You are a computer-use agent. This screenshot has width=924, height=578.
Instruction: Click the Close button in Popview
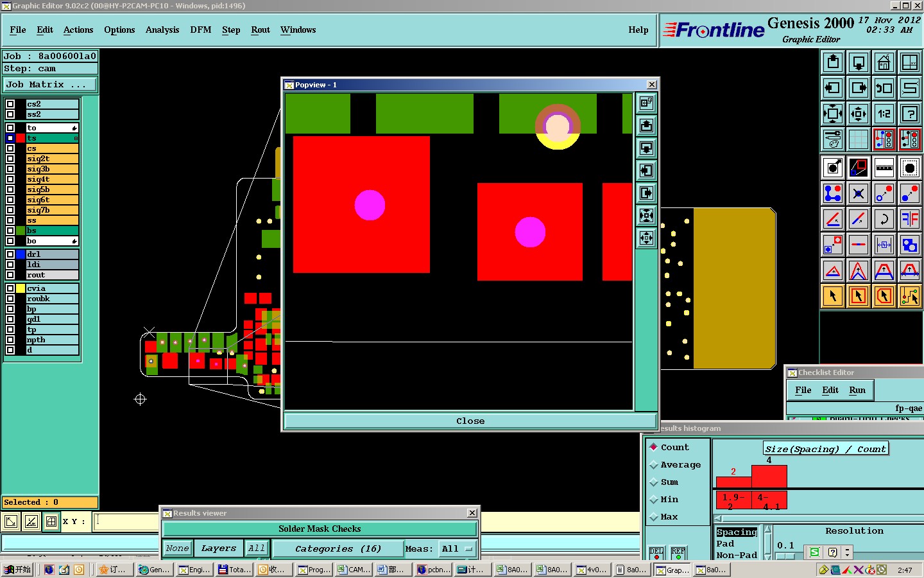[x=470, y=421]
